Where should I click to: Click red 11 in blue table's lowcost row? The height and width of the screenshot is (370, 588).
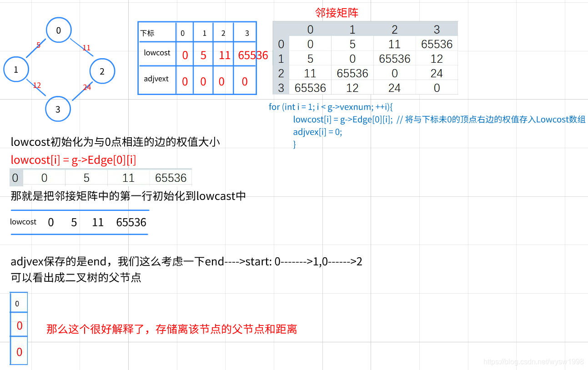pyautogui.click(x=225, y=55)
